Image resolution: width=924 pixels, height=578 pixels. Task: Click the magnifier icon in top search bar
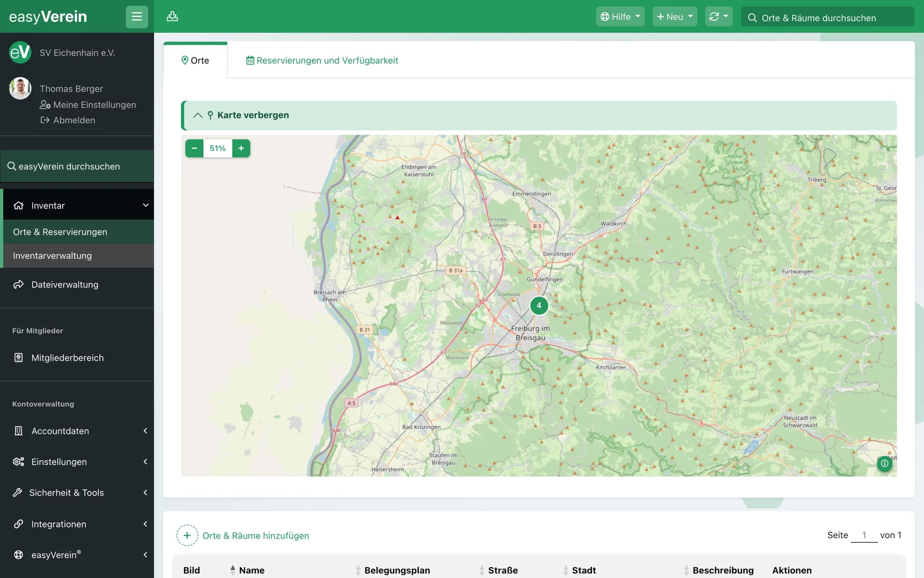752,18
